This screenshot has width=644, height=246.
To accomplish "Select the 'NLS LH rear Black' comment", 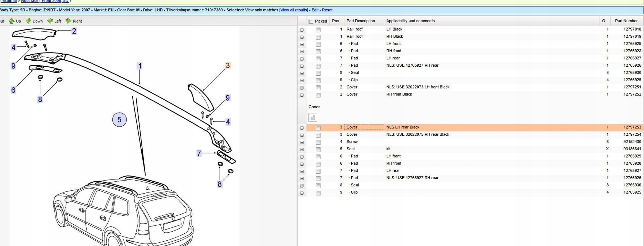I will tap(403, 127).
